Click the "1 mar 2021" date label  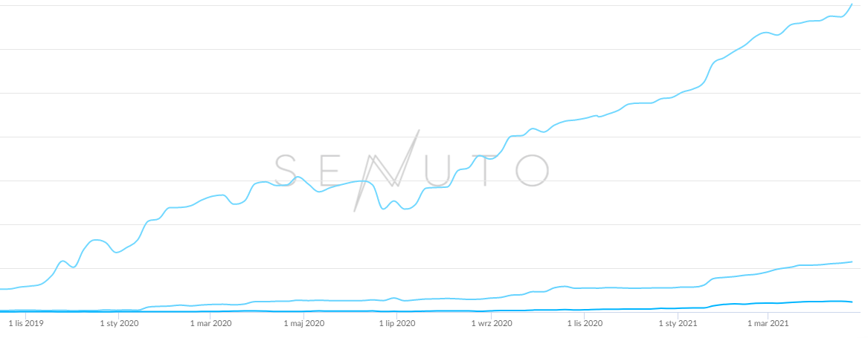[769, 323]
